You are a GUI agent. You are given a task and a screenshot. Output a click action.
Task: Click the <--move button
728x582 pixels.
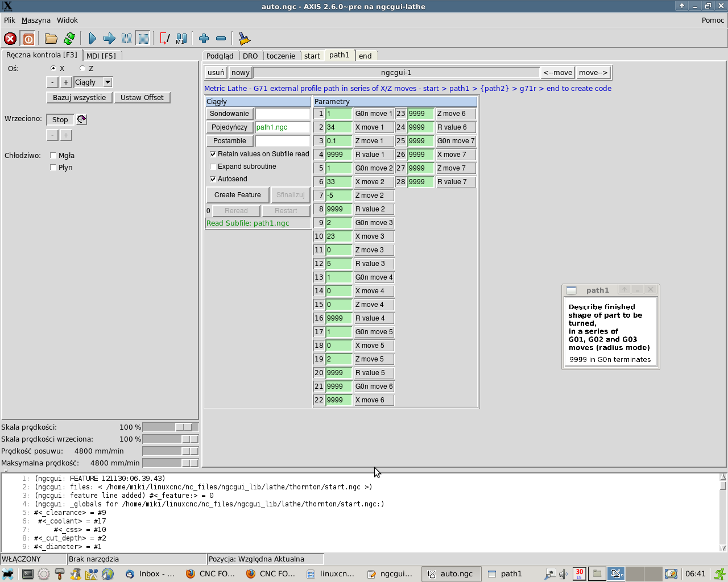558,73
